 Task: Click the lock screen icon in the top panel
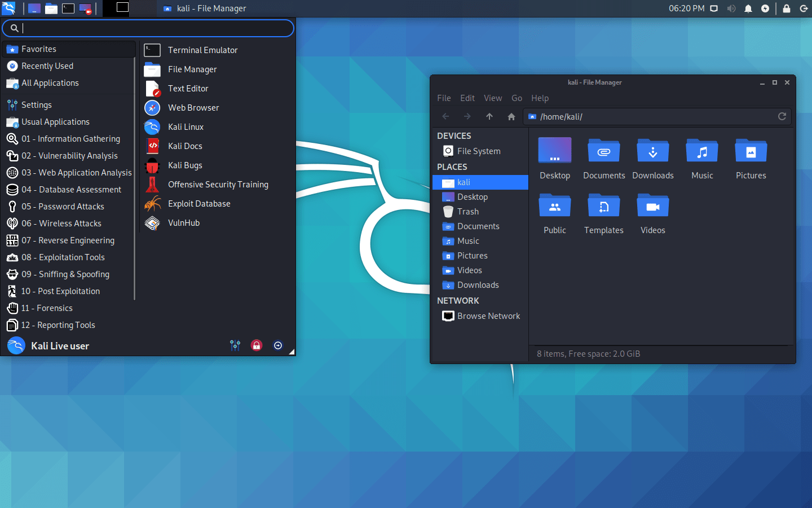[787, 8]
